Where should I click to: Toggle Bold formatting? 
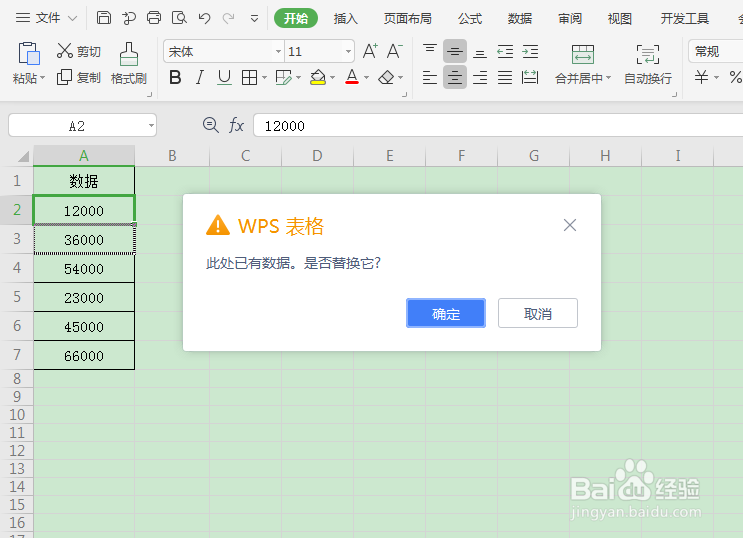175,77
